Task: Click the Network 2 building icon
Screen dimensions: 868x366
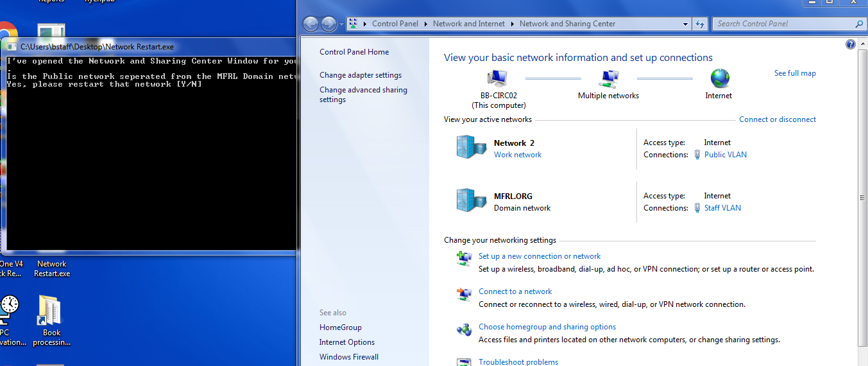Action: tap(471, 147)
